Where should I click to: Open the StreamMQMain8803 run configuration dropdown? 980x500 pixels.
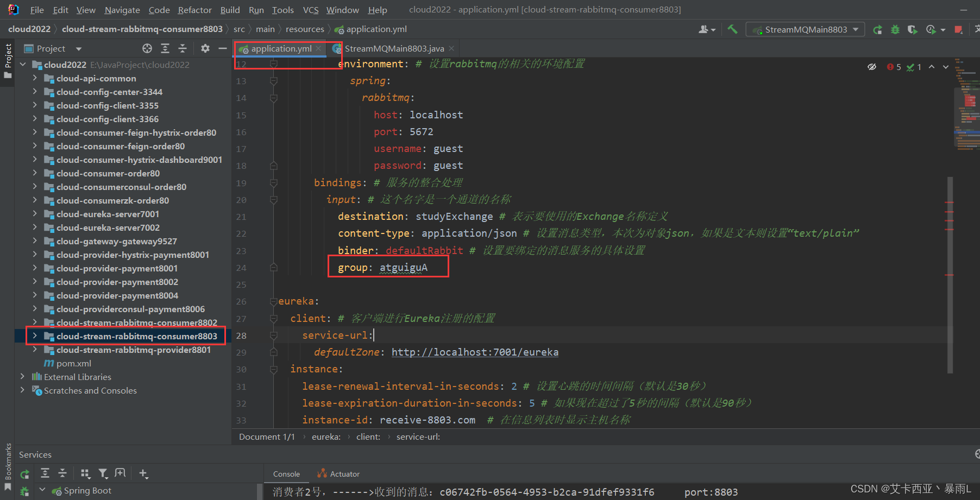coord(806,29)
